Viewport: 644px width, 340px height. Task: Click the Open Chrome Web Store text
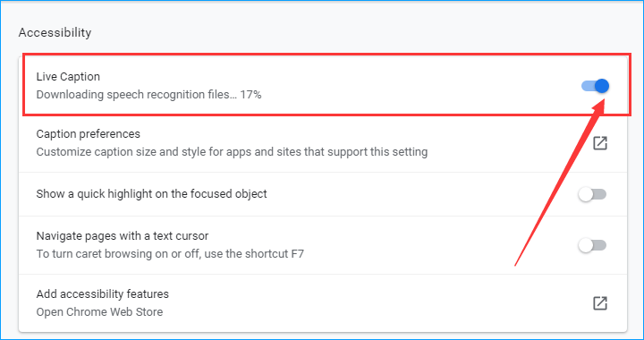99,312
